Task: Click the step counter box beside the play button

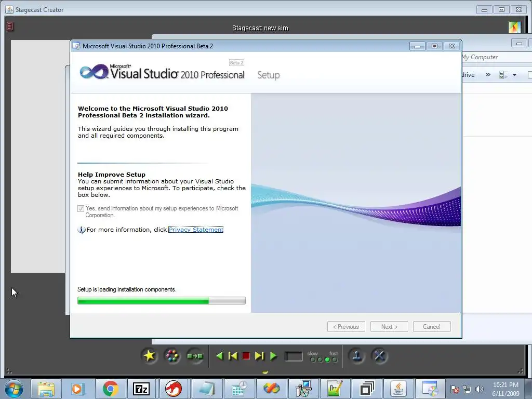Action: 294,356
